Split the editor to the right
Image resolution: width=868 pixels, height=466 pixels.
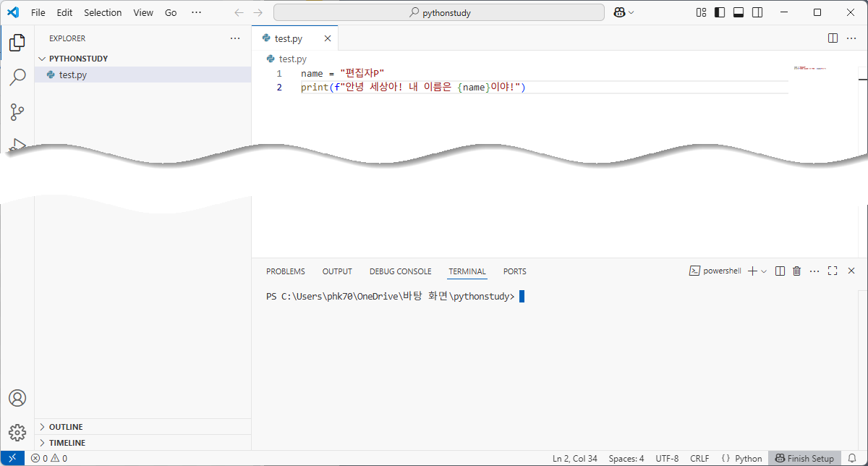(833, 38)
